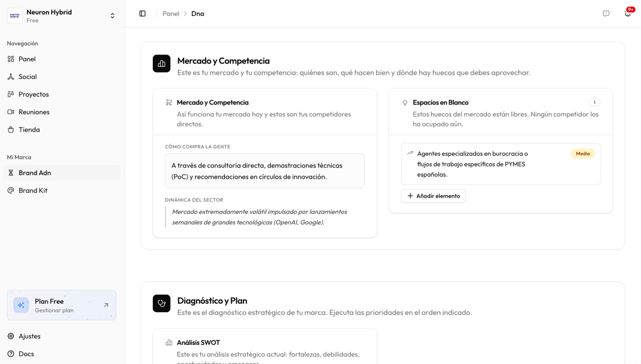Open Ajustes settings
The width and height of the screenshot is (641, 364).
click(x=29, y=336)
